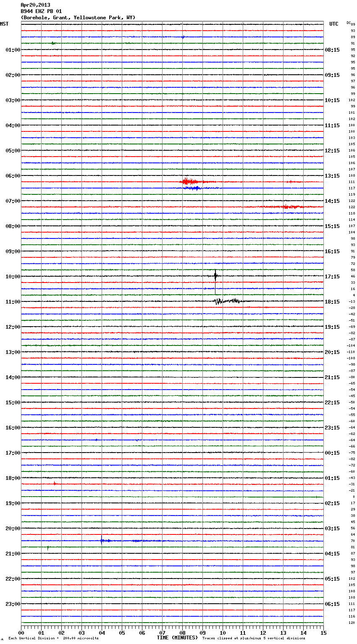This screenshot has width=357, height=644.
Task: Click the 18:00 MST time label
Action: click(13, 478)
